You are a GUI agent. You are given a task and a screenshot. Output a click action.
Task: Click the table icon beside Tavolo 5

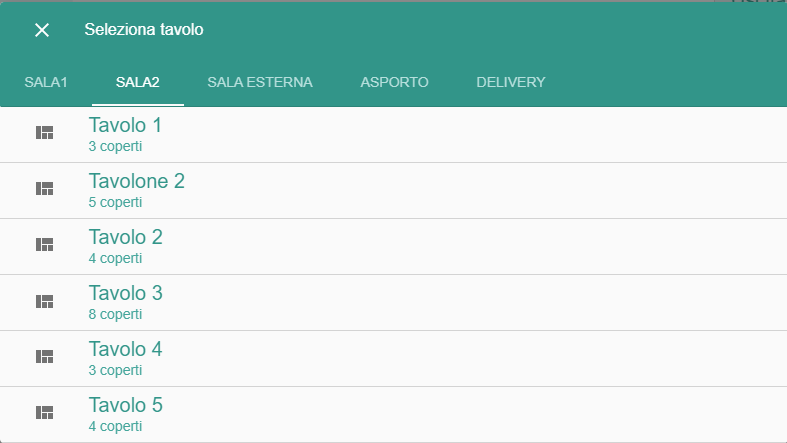pyautogui.click(x=45, y=413)
